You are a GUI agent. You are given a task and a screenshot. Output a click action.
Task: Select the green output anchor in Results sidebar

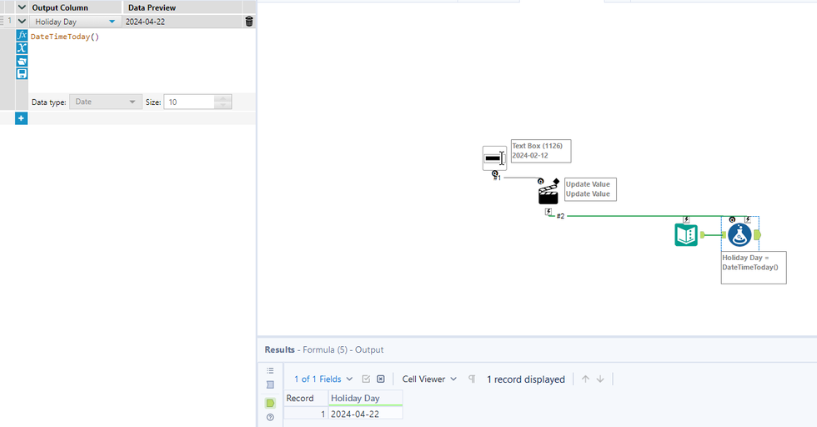(270, 403)
